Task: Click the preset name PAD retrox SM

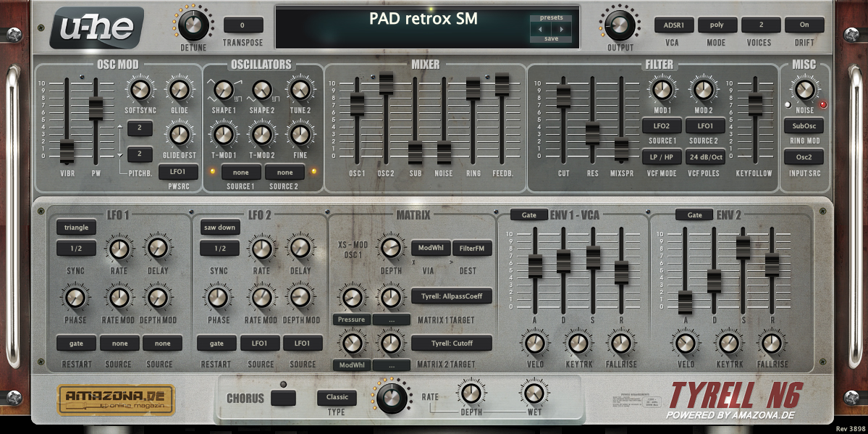Action: point(424,20)
